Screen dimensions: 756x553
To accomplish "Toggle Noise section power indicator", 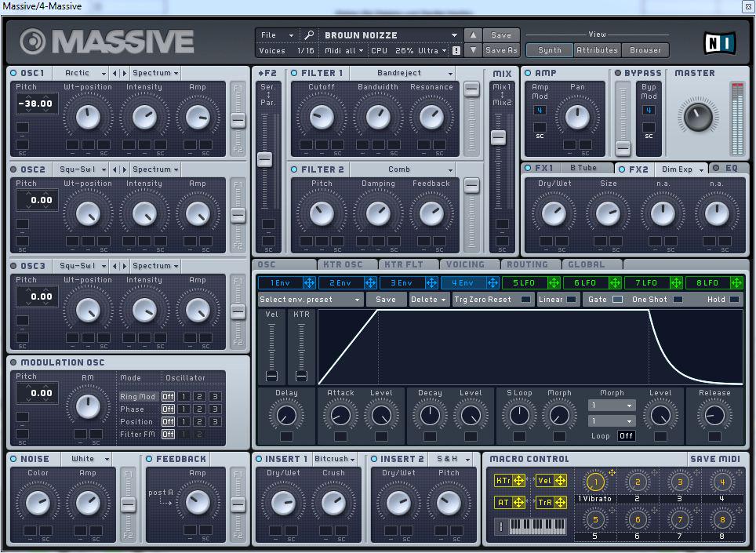I will 13,459.
